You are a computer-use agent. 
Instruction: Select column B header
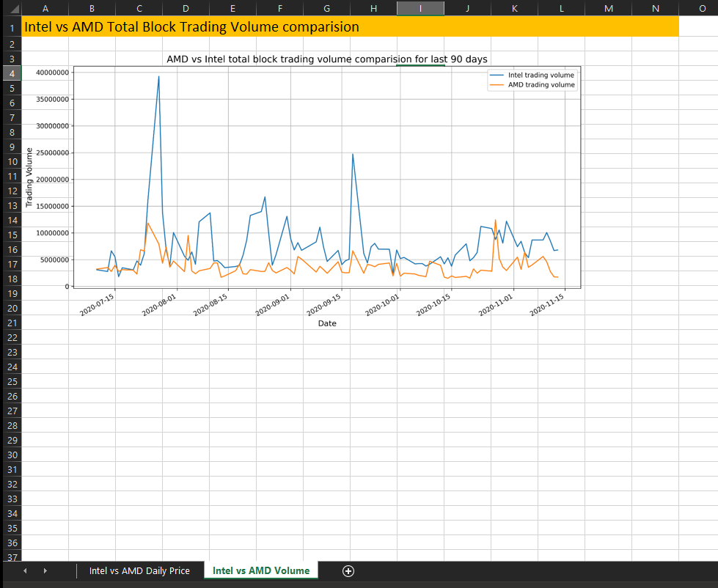[92, 8]
